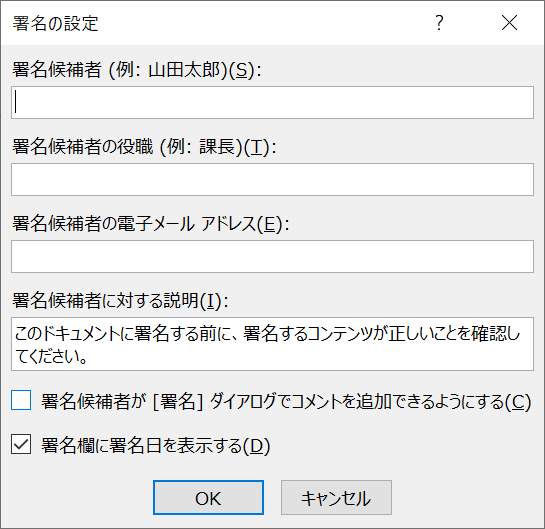Click the 署名候補者に対する説明 text area
545x529 pixels.
pyautogui.click(x=272, y=344)
